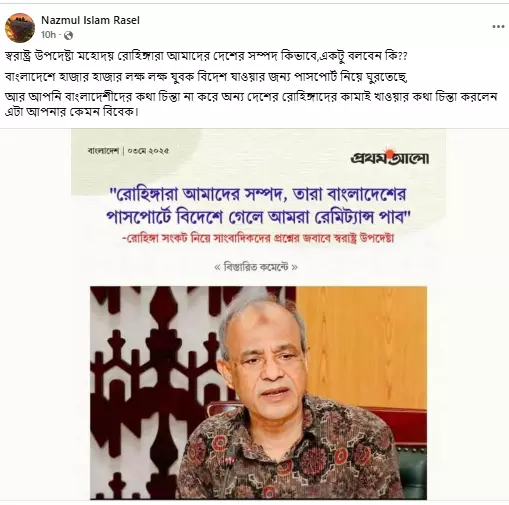Click the red sun in the প্রথম আলো logo
Image resolution: width=509 pixels, height=505 pixels.
[x=387, y=151]
